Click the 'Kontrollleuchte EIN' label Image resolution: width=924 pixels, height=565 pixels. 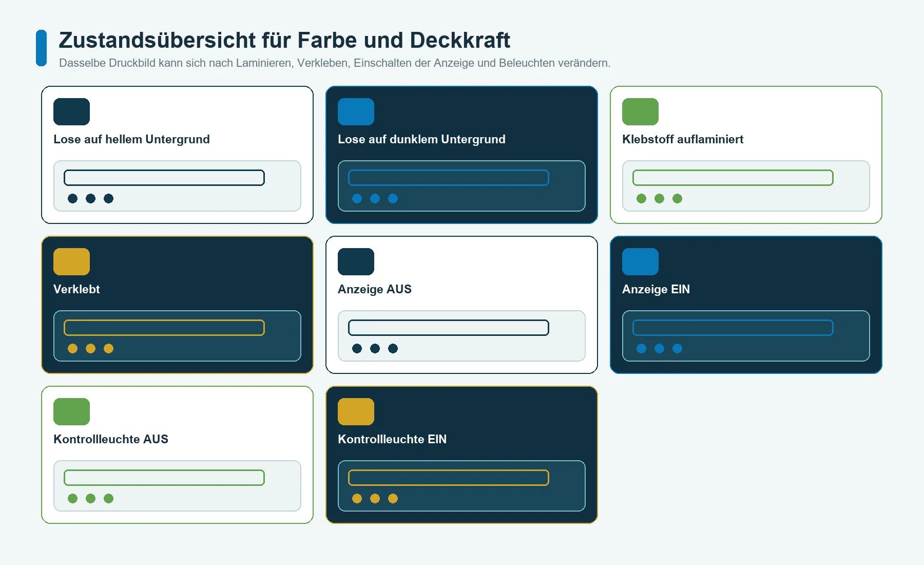tap(392, 439)
